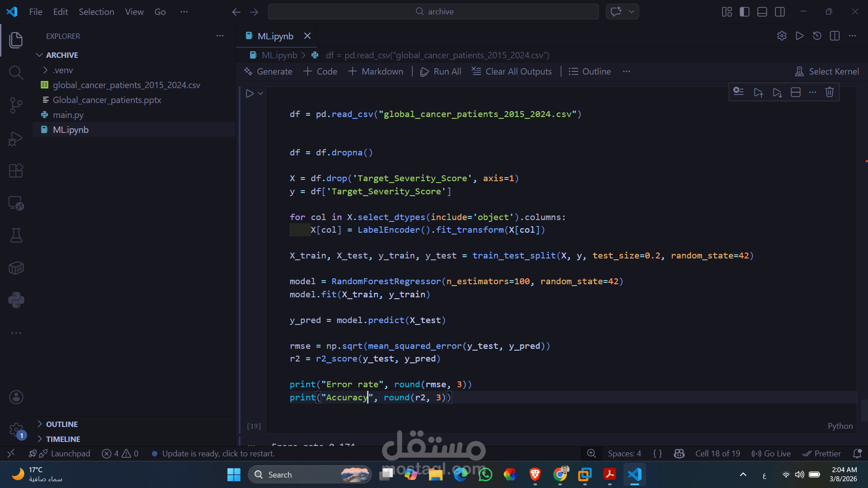Open the Copilot chat icon in title bar
Image resolution: width=868 pixels, height=488 pixels.
(616, 12)
